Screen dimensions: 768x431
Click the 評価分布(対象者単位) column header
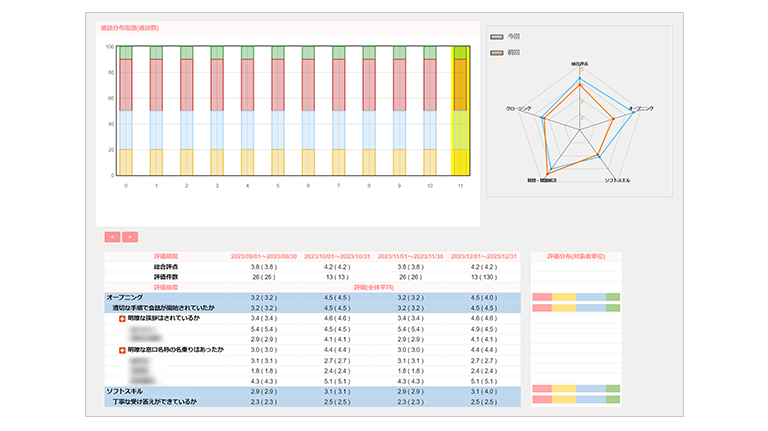(x=576, y=256)
